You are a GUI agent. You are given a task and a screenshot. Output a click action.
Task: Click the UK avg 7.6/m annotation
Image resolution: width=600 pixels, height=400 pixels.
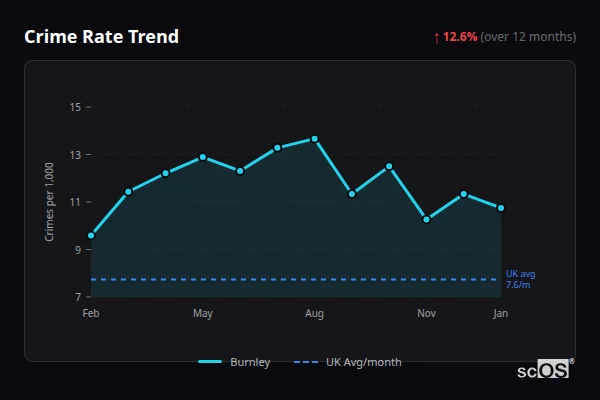tap(521, 279)
